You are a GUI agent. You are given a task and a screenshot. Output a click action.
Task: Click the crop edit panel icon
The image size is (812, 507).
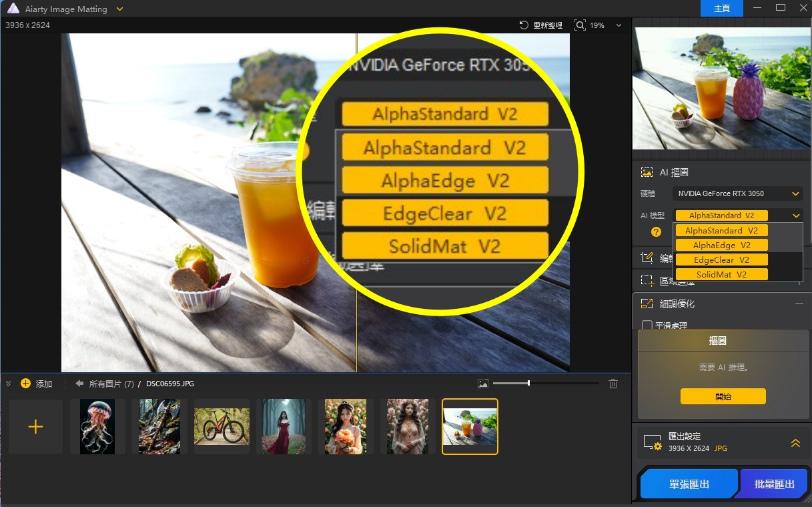[646, 258]
